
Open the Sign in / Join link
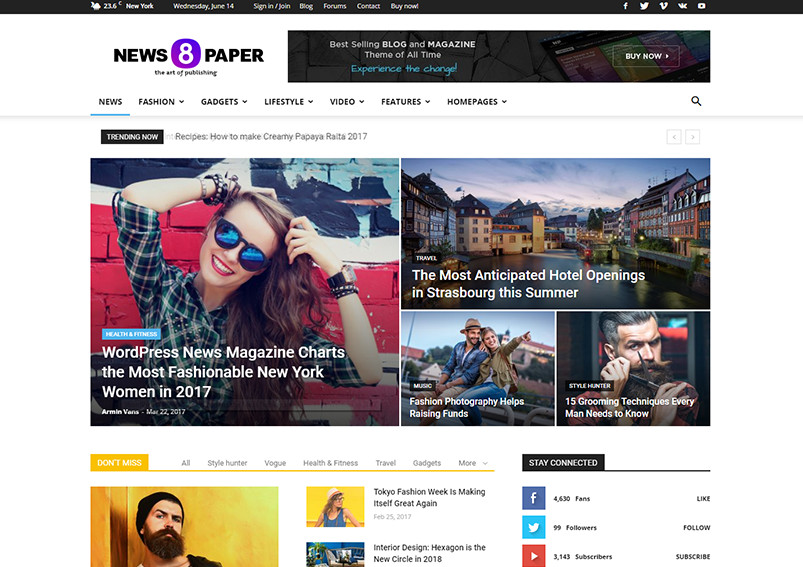click(x=270, y=6)
